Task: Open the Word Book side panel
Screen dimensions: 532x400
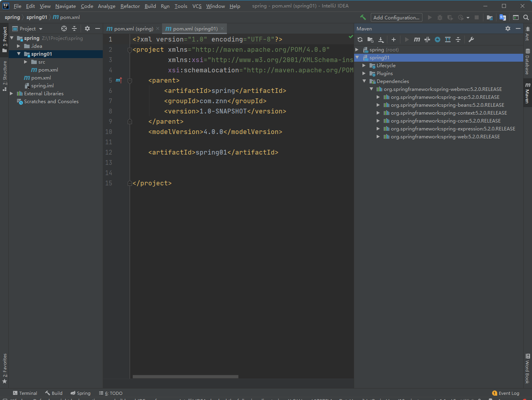Action: pos(528,368)
